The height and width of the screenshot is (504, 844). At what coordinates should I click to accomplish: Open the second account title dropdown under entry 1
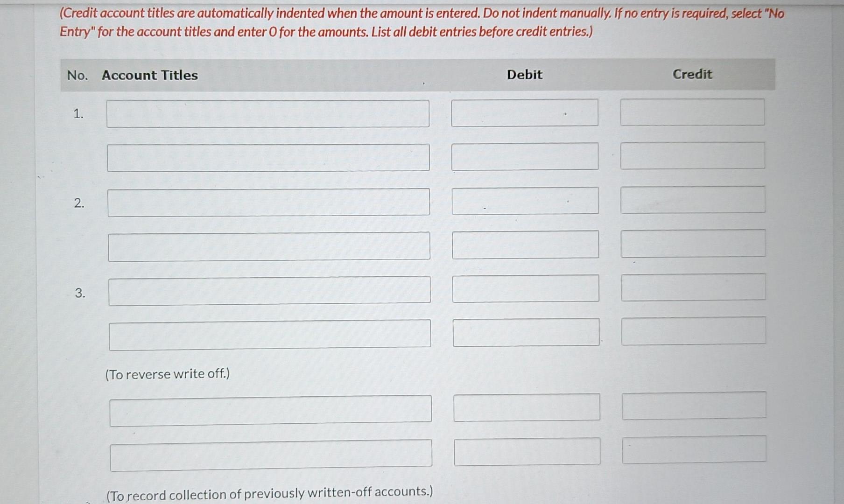[268, 158]
